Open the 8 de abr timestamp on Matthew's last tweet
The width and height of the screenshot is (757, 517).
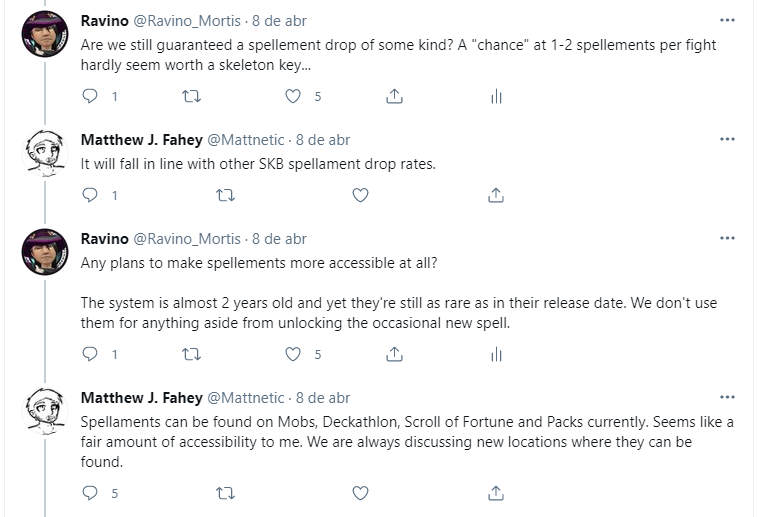coord(323,398)
